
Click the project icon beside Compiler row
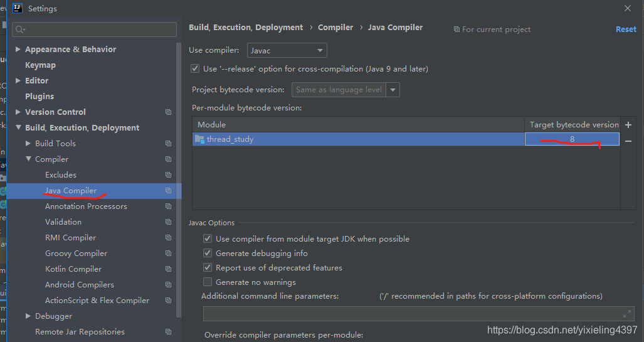tap(169, 159)
